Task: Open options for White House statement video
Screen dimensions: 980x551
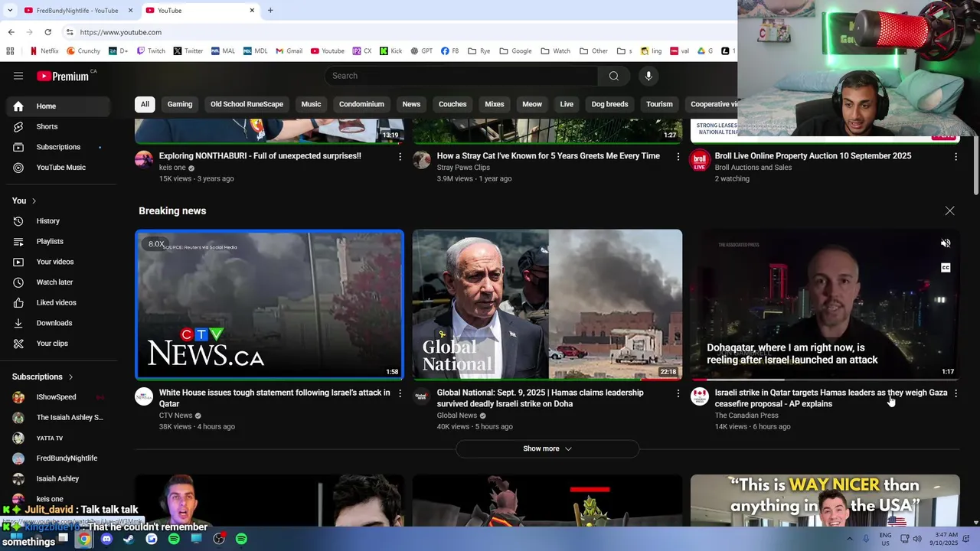Action: click(400, 393)
